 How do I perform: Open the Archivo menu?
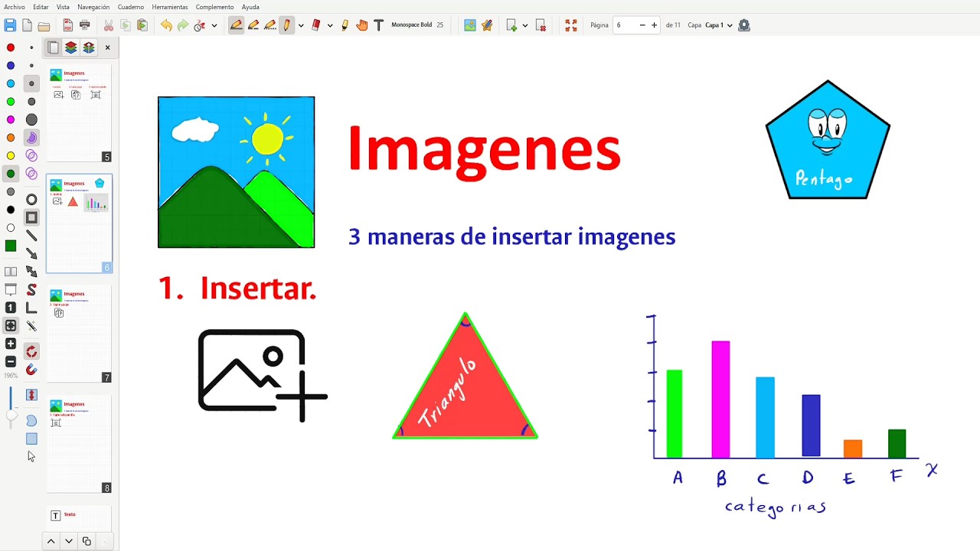(x=15, y=7)
